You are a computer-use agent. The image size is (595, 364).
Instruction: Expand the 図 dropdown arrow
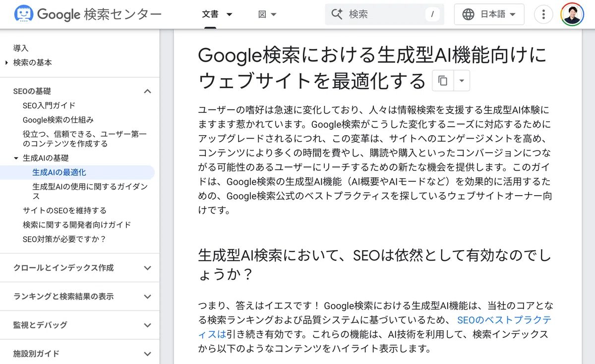(274, 14)
